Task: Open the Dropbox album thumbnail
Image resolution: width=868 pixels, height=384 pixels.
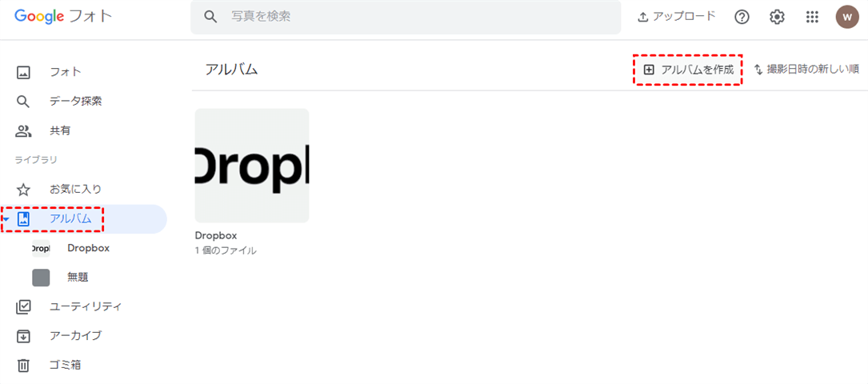Action: tap(251, 166)
